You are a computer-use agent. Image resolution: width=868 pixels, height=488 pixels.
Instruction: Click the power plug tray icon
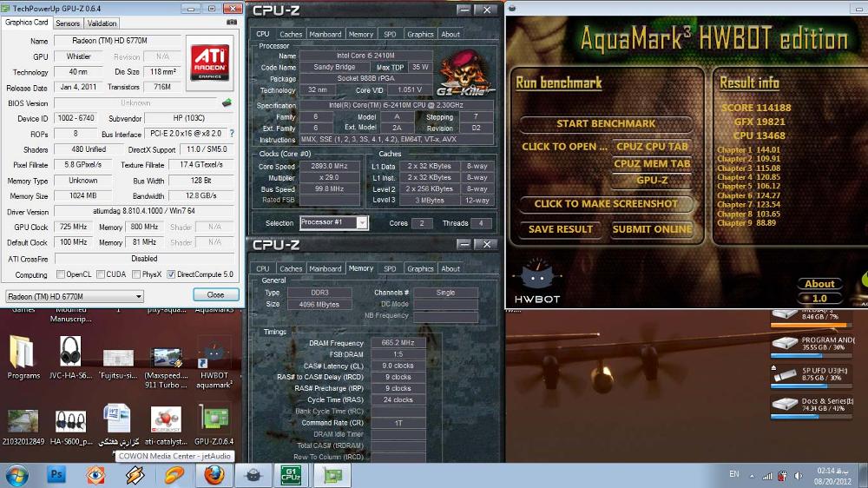(782, 475)
